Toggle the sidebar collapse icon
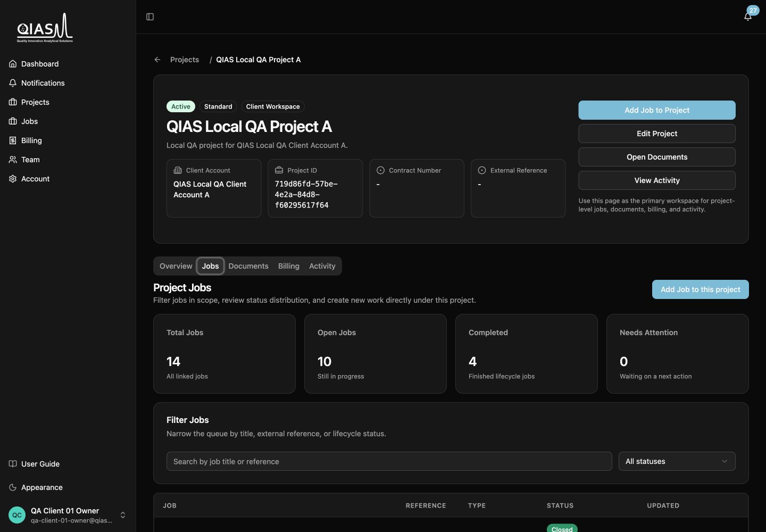This screenshot has height=532, width=766. coord(150,17)
